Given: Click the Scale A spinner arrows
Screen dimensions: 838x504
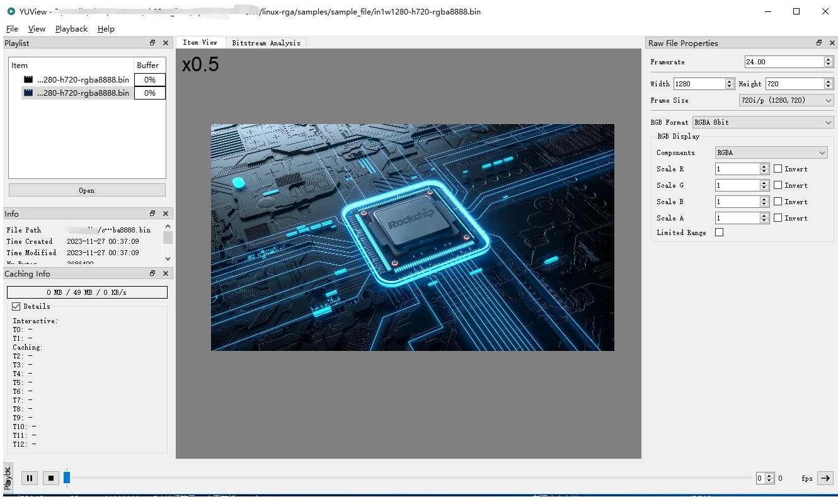Looking at the screenshot, I should 764,218.
